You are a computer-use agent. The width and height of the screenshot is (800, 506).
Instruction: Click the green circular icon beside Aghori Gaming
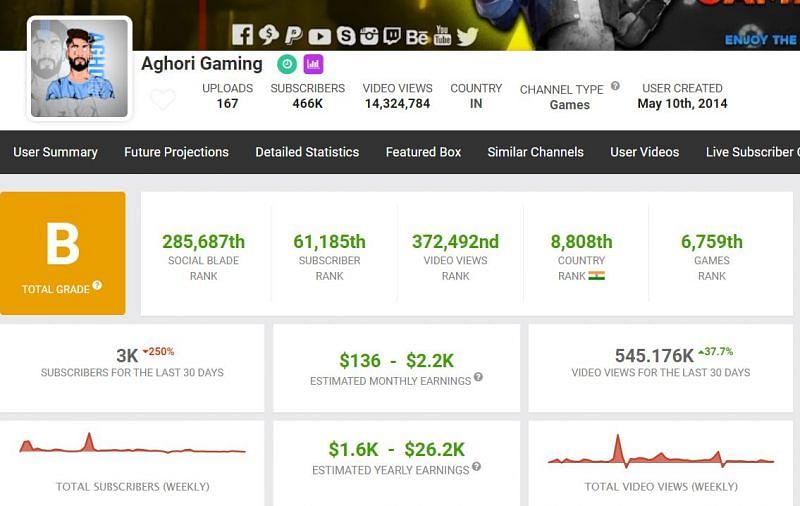[286, 64]
